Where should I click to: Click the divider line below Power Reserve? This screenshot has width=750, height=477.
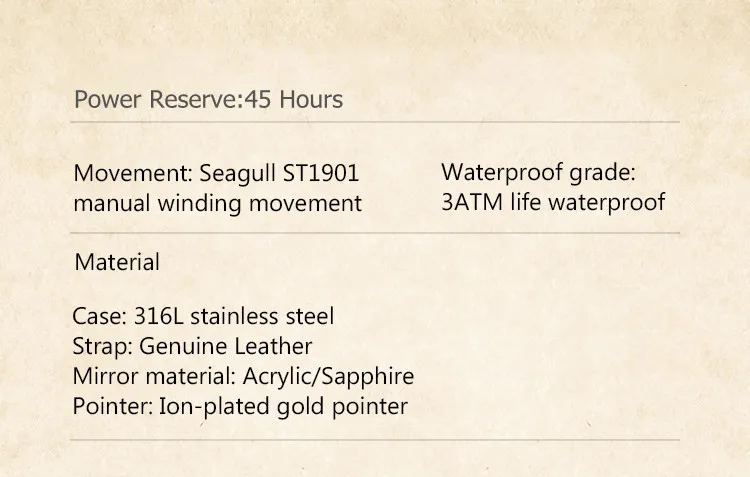pos(375,122)
